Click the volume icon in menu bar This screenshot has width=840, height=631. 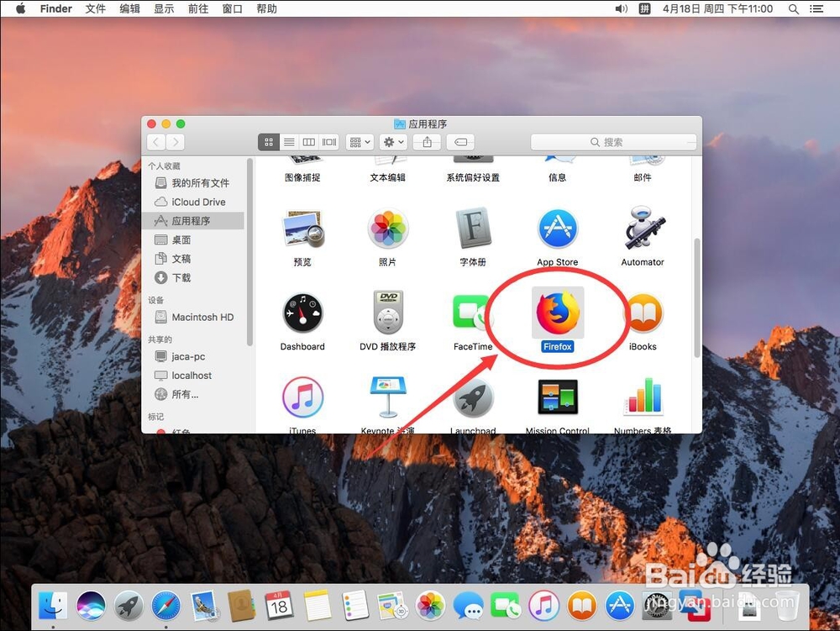click(622, 8)
